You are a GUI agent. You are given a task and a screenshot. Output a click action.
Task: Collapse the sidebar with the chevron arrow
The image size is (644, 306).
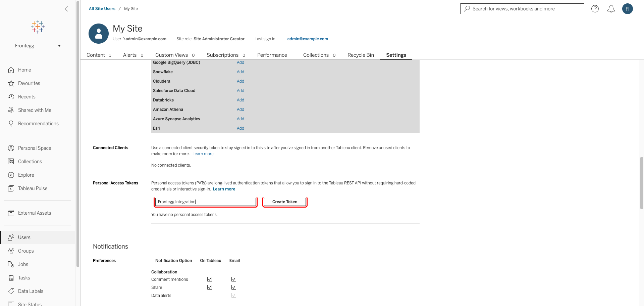pos(66,9)
